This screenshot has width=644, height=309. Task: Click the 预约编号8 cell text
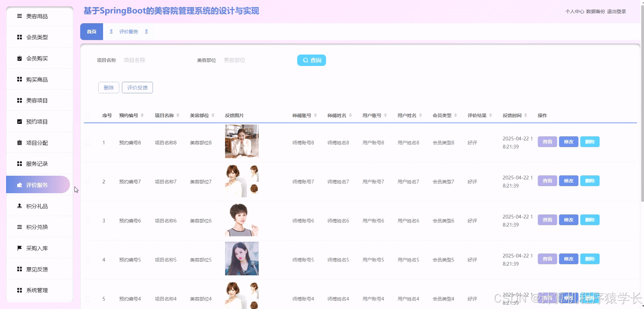[130, 143]
